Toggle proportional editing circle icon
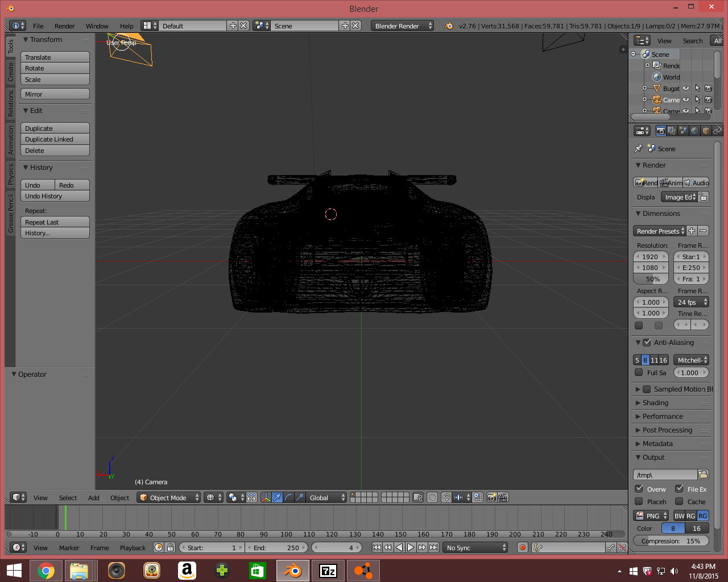Image resolution: width=728 pixels, height=582 pixels. coord(432,497)
